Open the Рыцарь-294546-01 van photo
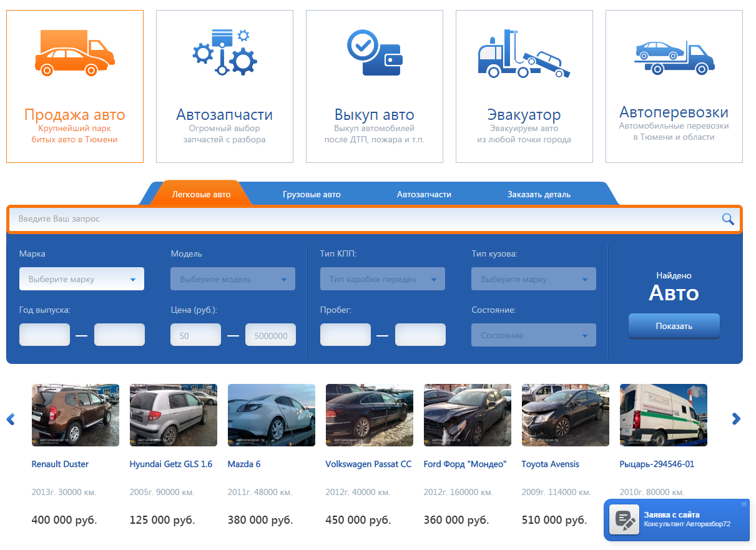The height and width of the screenshot is (550, 756). (664, 415)
